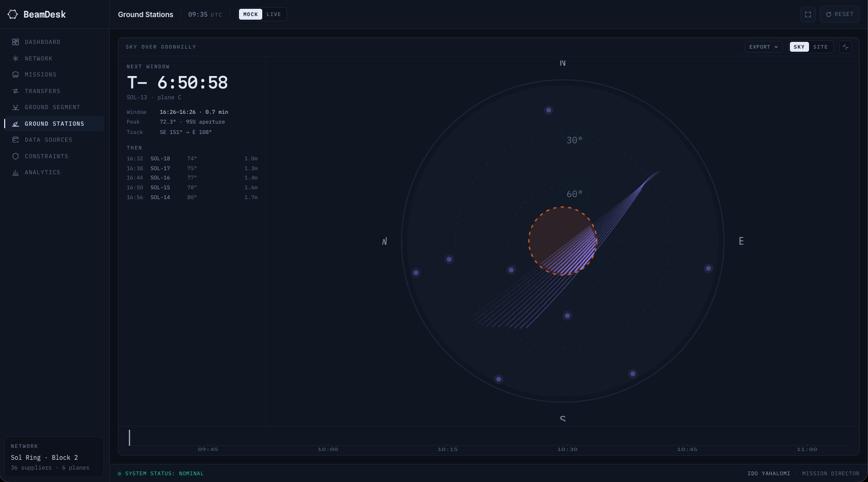Click the RESET button
This screenshot has height=482, width=868.
[x=840, y=14]
